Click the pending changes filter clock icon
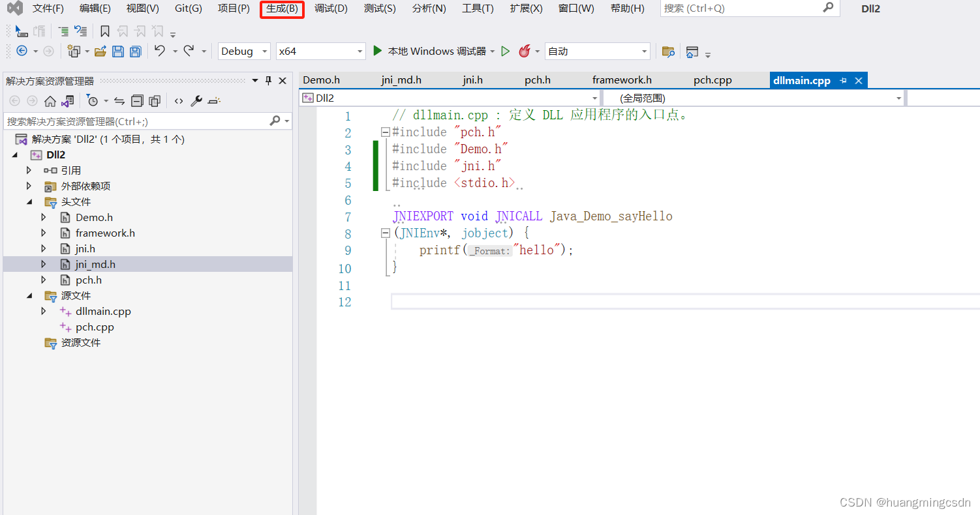This screenshot has height=515, width=980. pyautogui.click(x=93, y=101)
